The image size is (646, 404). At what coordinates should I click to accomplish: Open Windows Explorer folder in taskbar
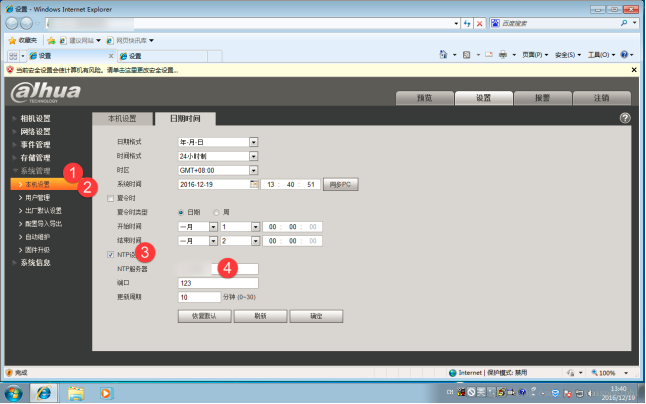click(x=75, y=391)
